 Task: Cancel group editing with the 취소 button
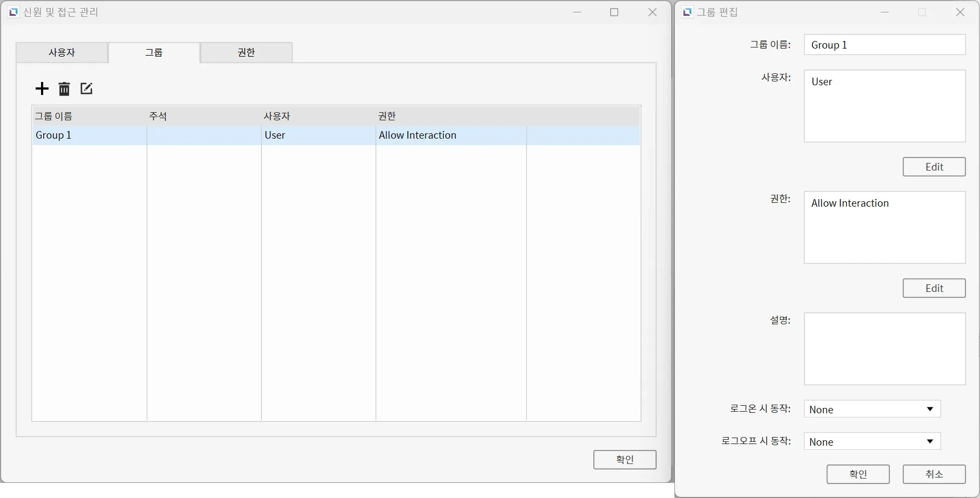[934, 474]
